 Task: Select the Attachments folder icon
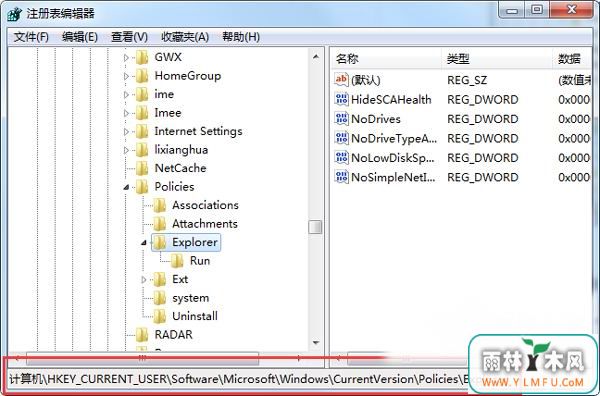160,223
